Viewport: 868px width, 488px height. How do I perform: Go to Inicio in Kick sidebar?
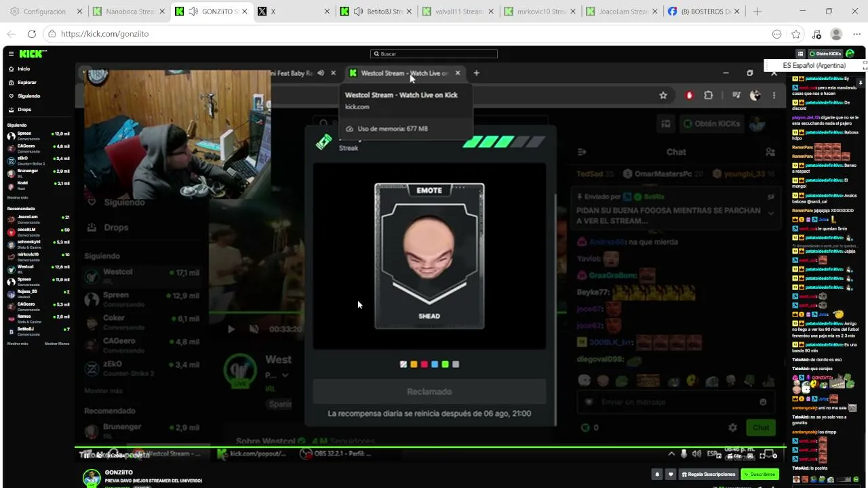tap(24, 69)
